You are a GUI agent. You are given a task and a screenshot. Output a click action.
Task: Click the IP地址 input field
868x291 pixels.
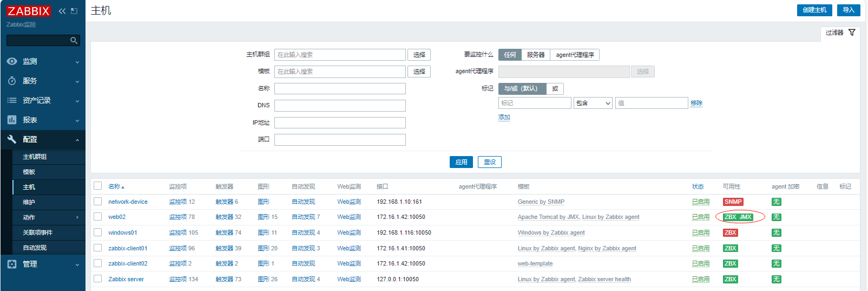point(340,122)
